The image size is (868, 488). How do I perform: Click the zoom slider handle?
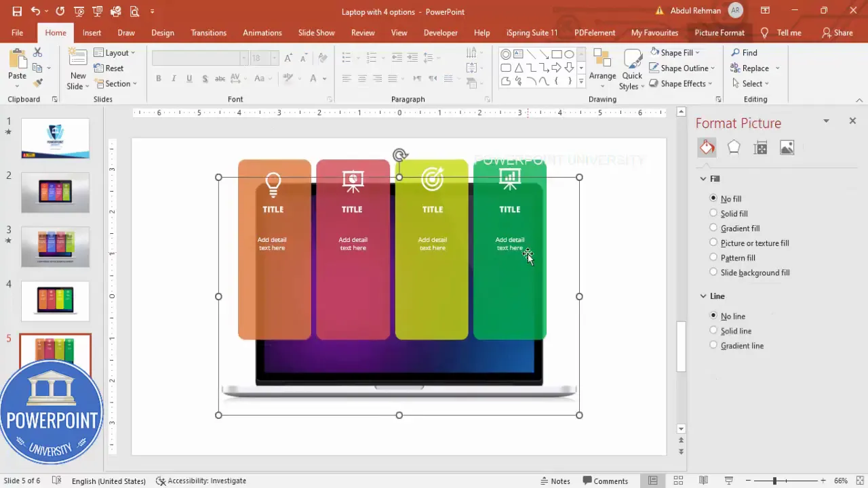774,481
